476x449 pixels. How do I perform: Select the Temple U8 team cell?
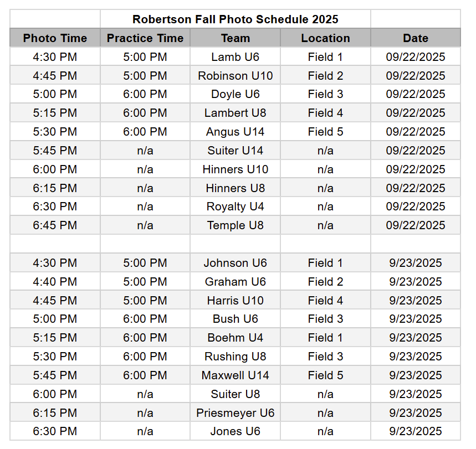[235, 225]
